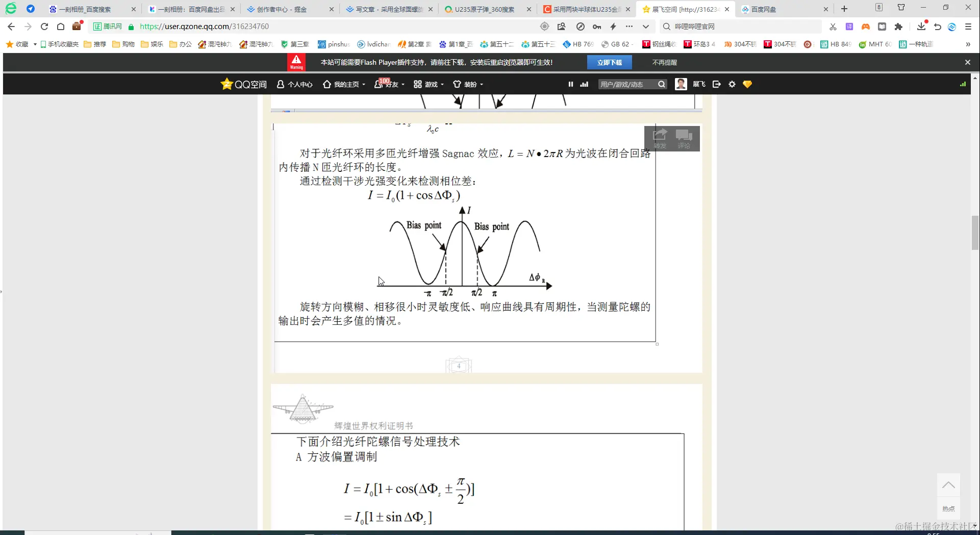Open QQ空间 个人中心 icon

tap(294, 84)
